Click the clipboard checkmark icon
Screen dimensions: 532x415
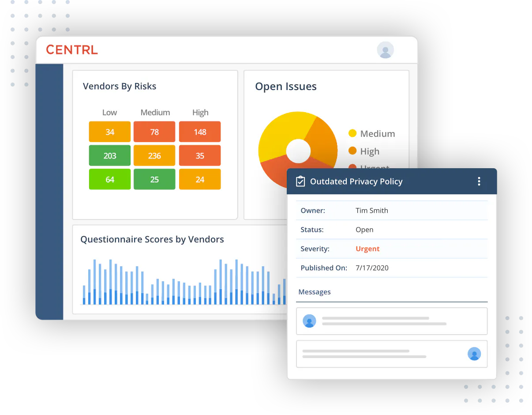click(300, 181)
